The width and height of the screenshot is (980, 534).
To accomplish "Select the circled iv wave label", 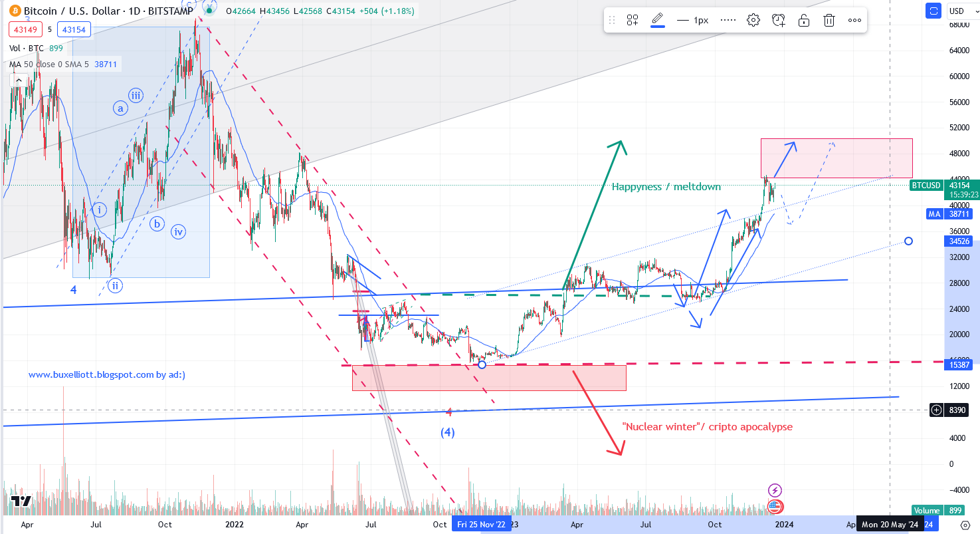I will point(178,232).
